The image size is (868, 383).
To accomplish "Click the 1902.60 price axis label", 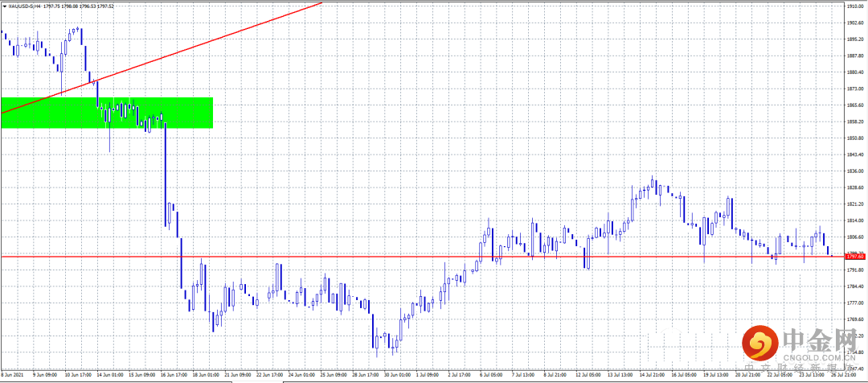I will [x=856, y=23].
